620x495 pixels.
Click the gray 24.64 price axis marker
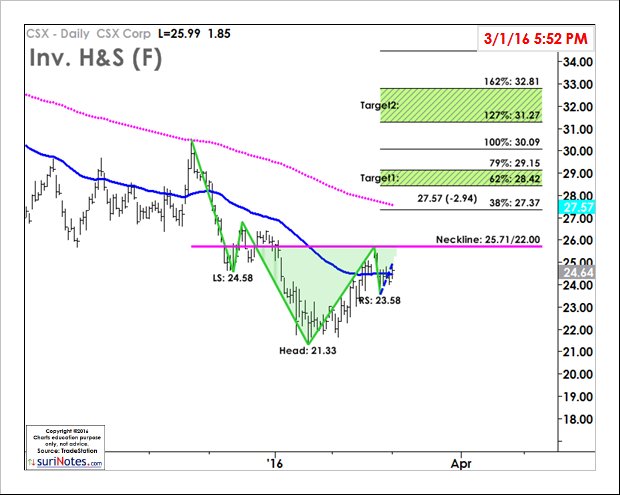pos(578,272)
